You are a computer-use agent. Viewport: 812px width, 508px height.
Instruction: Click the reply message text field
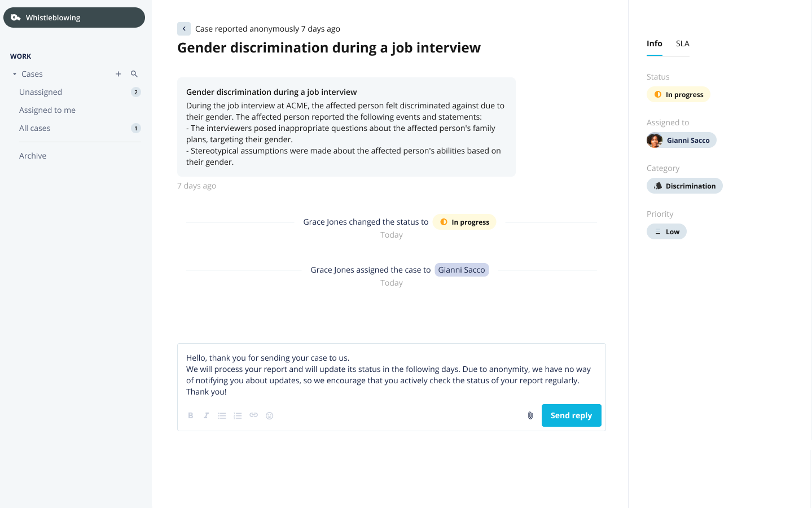point(391,375)
